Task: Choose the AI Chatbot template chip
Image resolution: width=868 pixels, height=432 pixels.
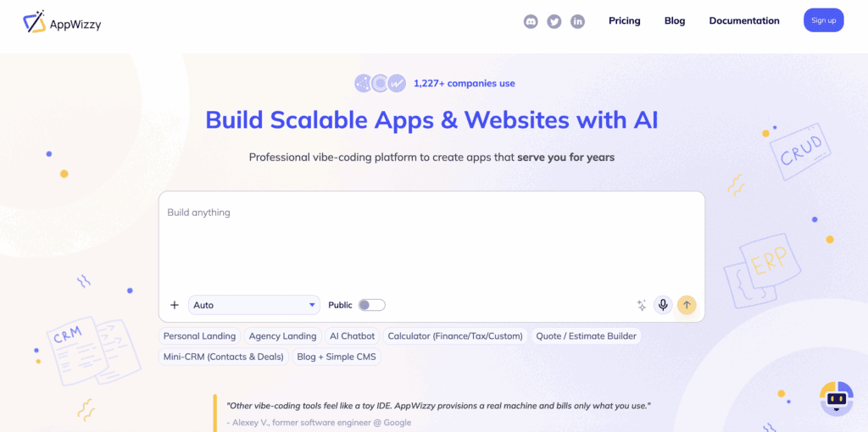Action: [x=352, y=336]
